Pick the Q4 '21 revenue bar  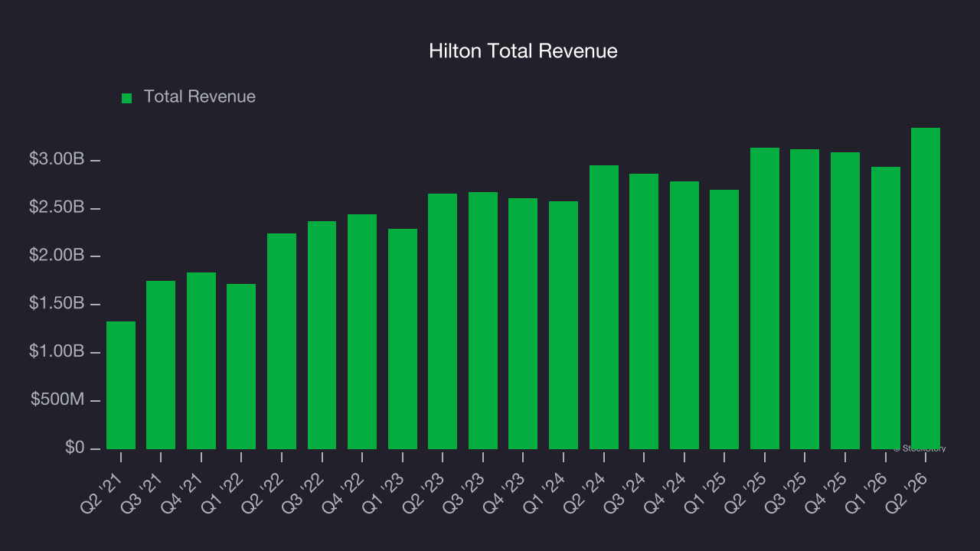pos(201,360)
